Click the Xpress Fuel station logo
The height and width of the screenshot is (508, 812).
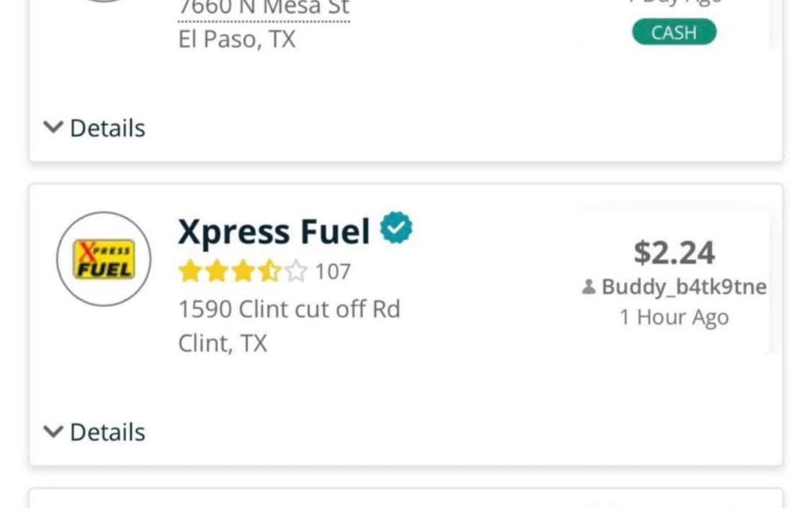(104, 258)
